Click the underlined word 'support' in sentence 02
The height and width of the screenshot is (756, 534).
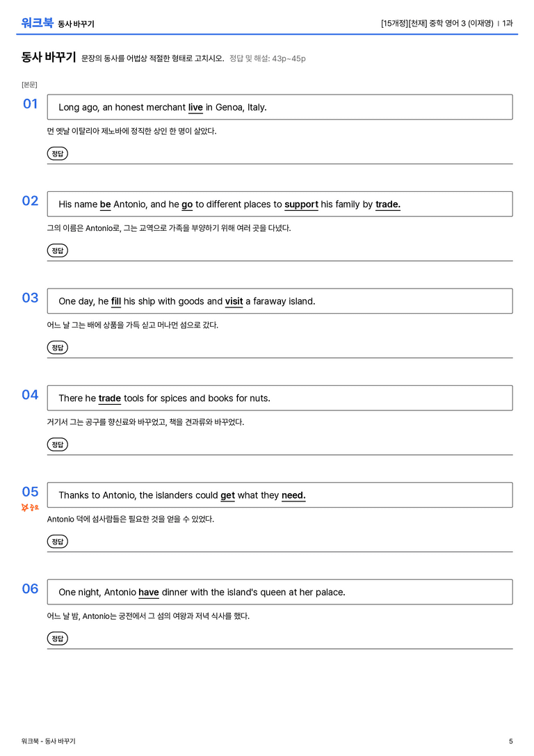(301, 204)
